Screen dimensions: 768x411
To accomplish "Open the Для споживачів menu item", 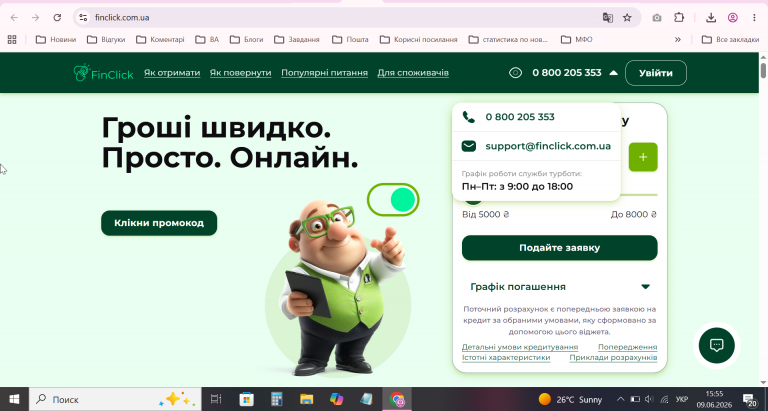I will 413,73.
